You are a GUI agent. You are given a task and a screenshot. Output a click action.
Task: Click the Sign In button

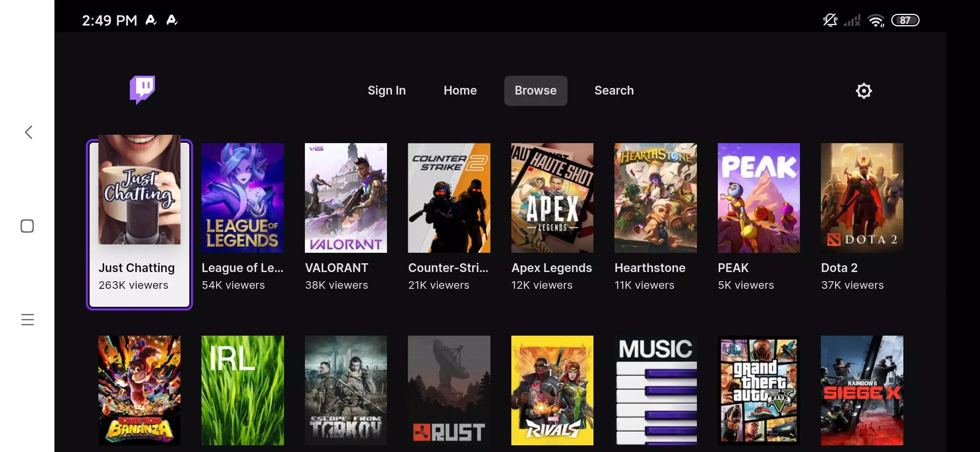click(x=386, y=90)
